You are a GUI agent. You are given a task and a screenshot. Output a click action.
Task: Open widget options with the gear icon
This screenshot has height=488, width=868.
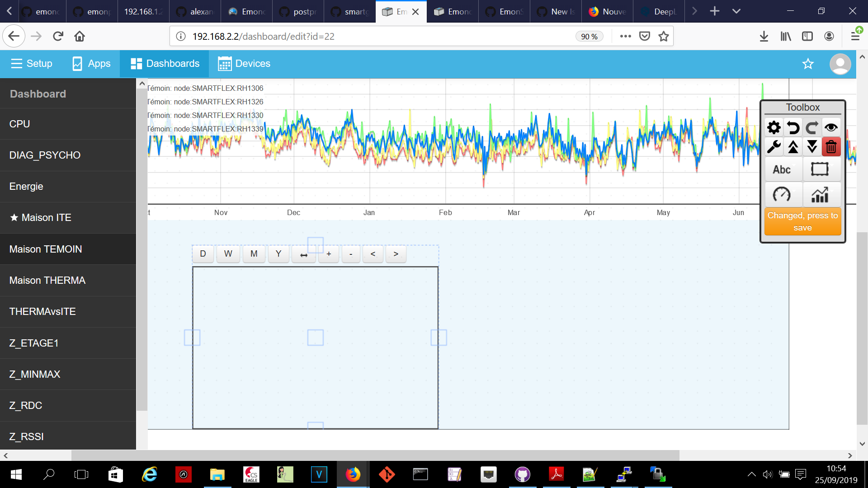tap(774, 127)
